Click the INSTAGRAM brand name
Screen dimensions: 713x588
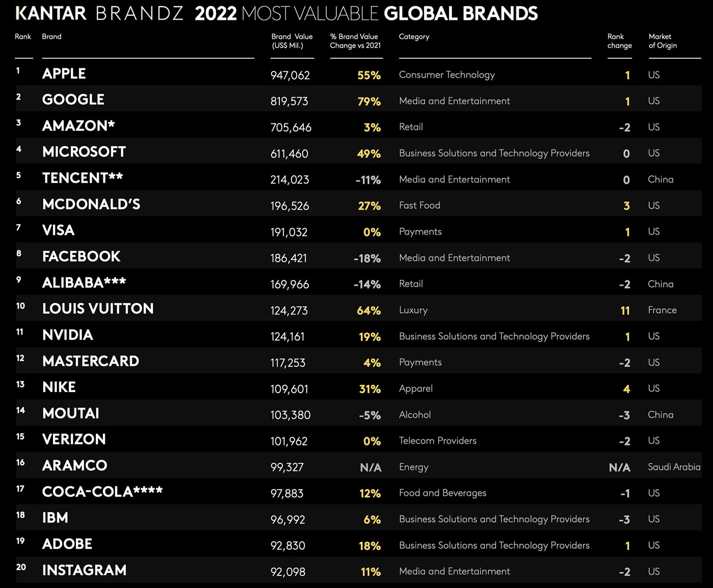point(84,570)
